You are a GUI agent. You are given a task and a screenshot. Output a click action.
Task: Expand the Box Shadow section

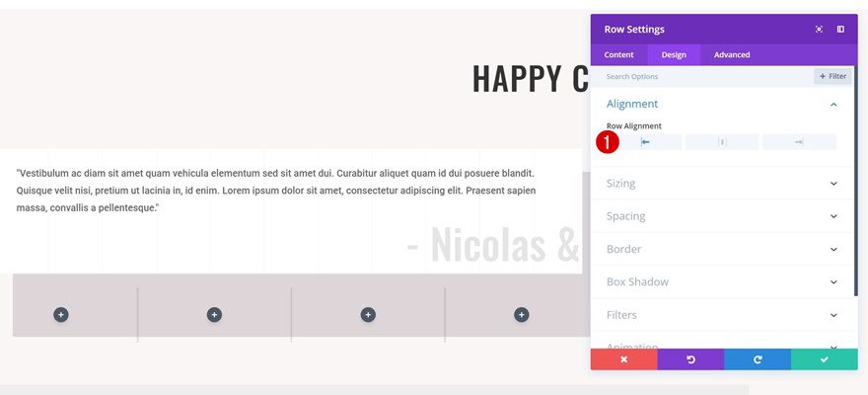click(722, 281)
